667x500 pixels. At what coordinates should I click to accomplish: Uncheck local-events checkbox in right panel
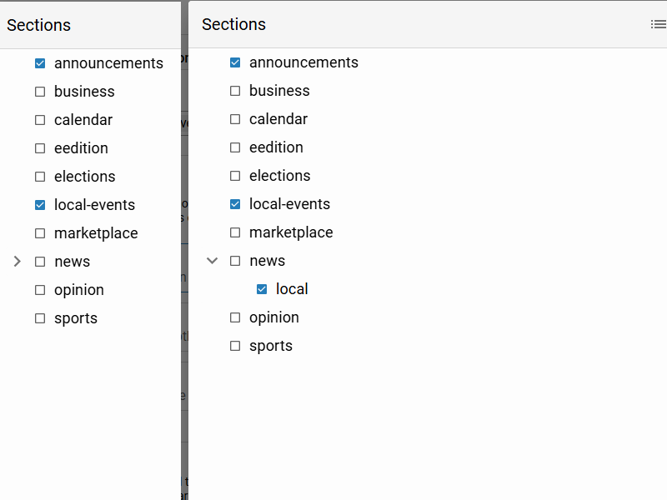(x=235, y=204)
